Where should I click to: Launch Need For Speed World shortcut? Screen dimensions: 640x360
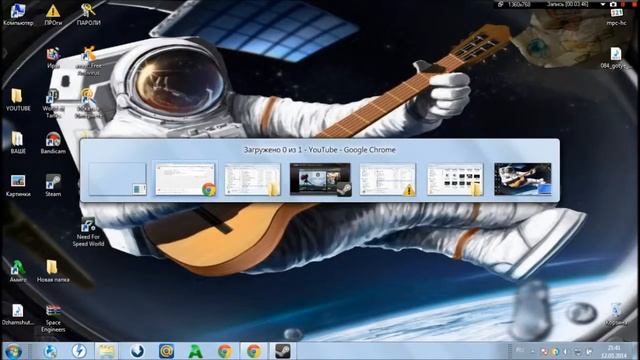click(x=88, y=233)
